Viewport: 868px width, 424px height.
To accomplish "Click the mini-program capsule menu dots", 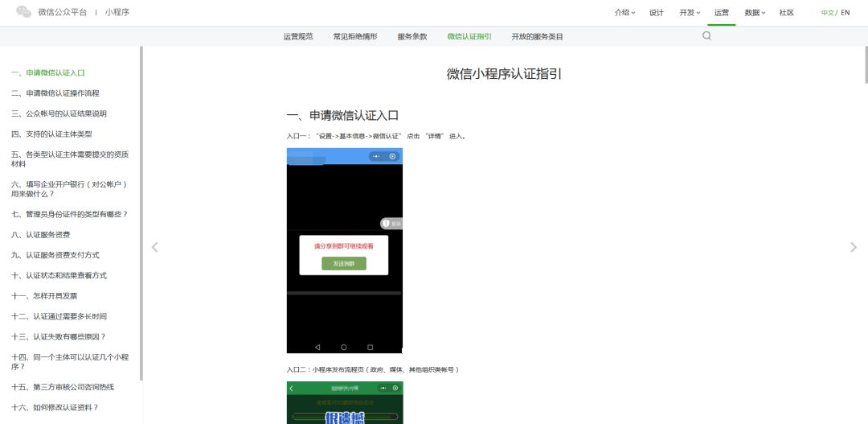I will point(376,156).
